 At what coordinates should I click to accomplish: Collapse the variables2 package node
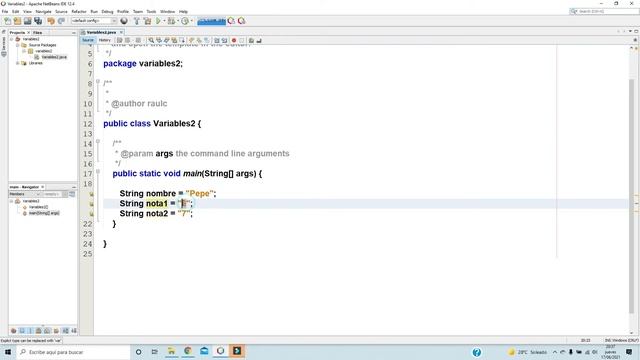tap(24, 51)
